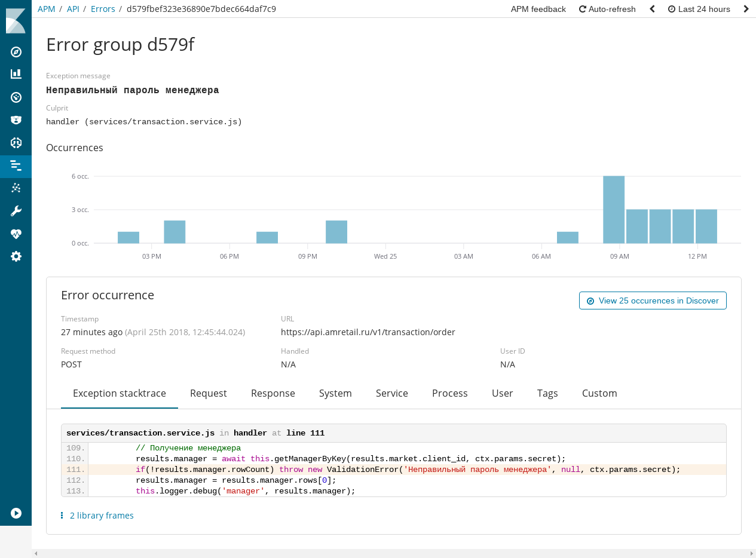Send APM feedback from the top bar
Screen dimensions: 756x558
(x=538, y=9)
